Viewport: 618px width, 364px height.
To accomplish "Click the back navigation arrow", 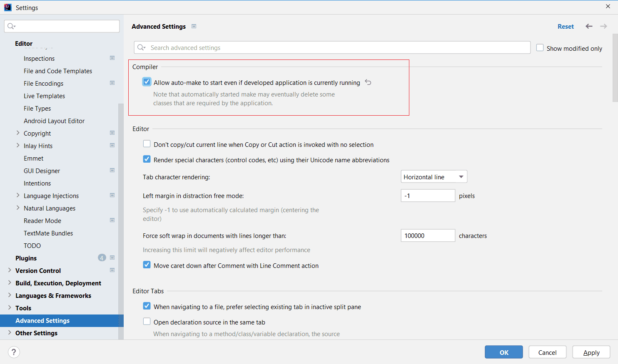I will tap(589, 26).
